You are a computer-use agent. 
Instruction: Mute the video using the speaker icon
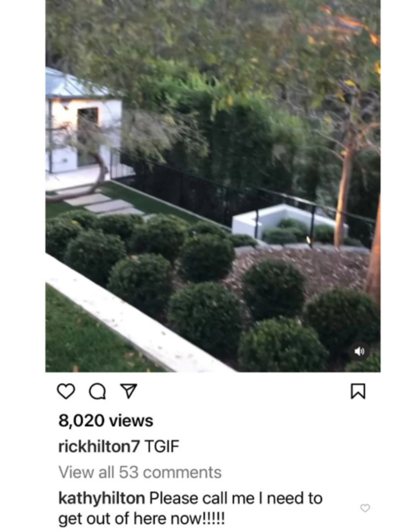359,351
